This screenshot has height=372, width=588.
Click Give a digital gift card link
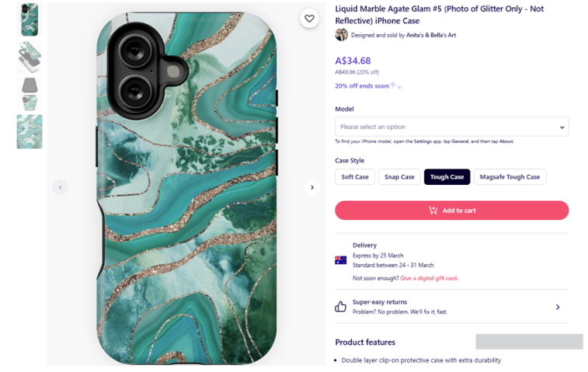click(x=429, y=278)
